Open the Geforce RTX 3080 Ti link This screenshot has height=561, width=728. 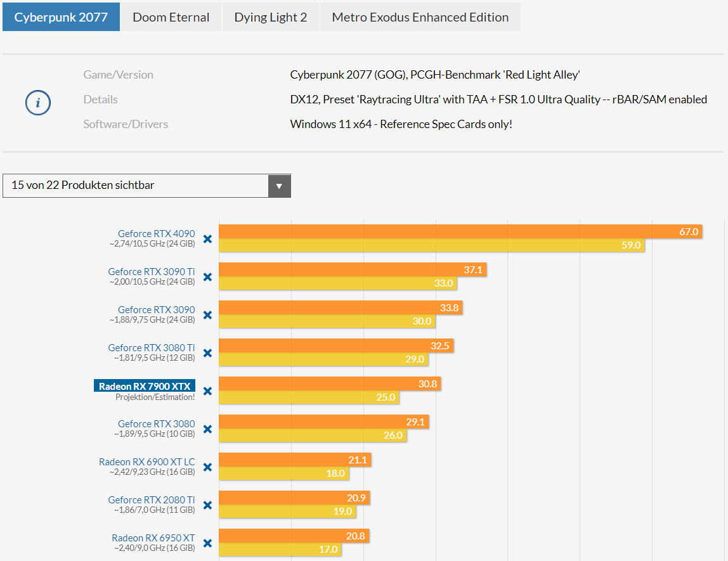coord(152,347)
